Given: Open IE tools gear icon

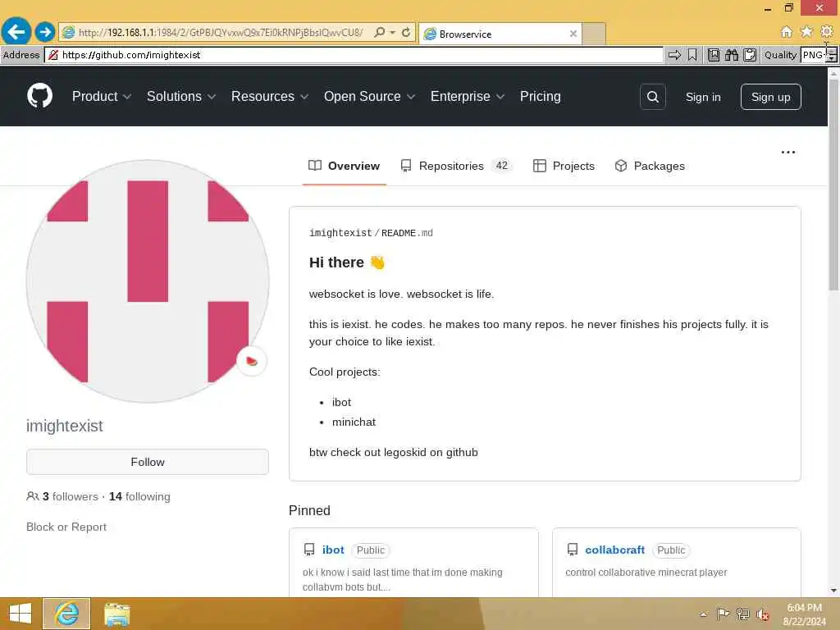Looking at the screenshot, I should pyautogui.click(x=827, y=32).
